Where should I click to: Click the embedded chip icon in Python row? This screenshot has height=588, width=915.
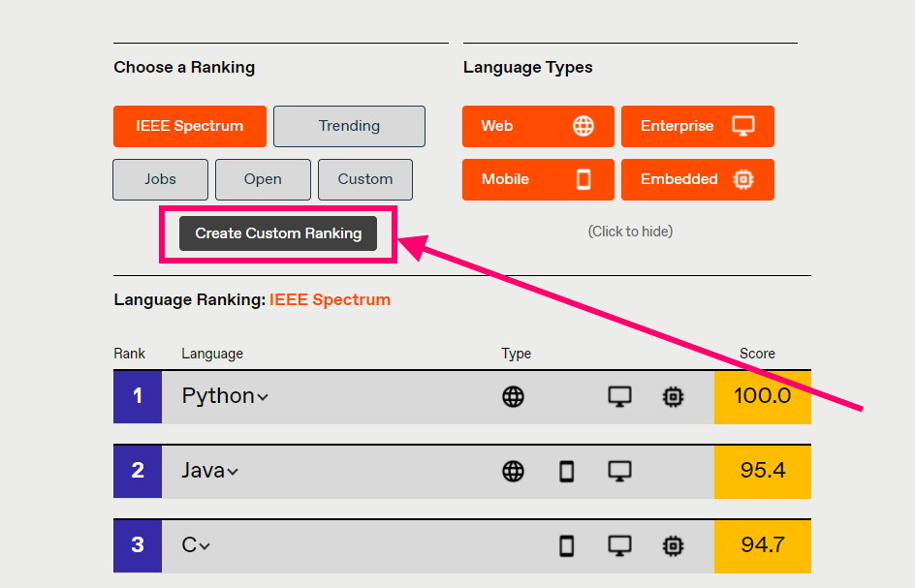(x=673, y=396)
